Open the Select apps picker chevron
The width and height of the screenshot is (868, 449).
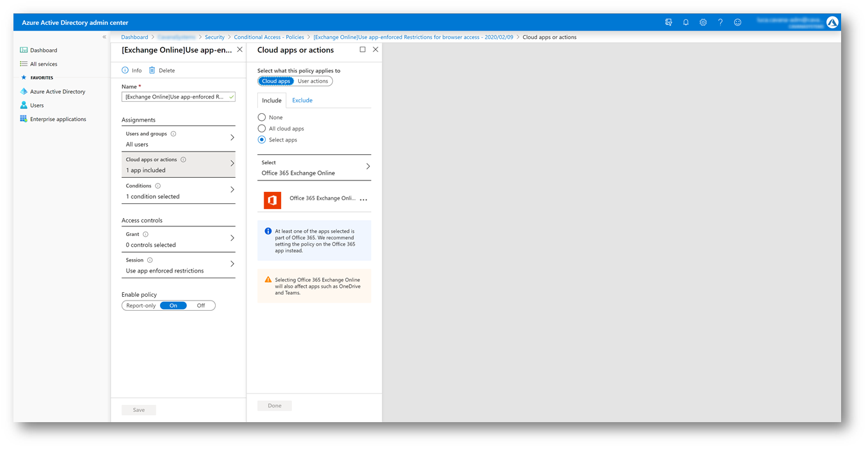tap(368, 166)
